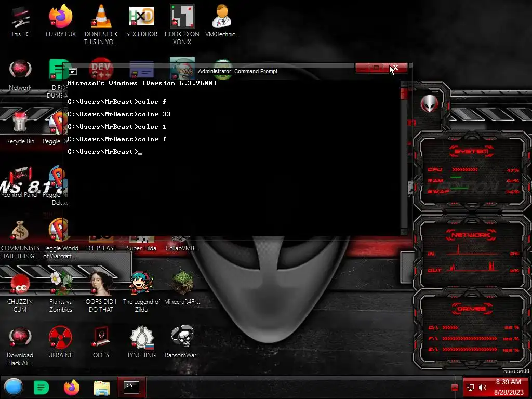Viewport: 532px width, 399px height.
Task: Open Command Prompt system menu icon
Action: [x=73, y=72]
